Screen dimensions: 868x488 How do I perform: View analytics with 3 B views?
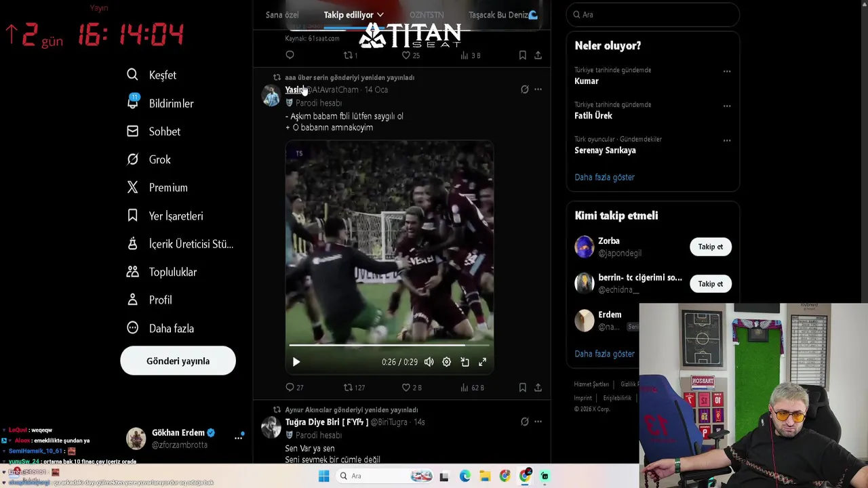tap(471, 56)
